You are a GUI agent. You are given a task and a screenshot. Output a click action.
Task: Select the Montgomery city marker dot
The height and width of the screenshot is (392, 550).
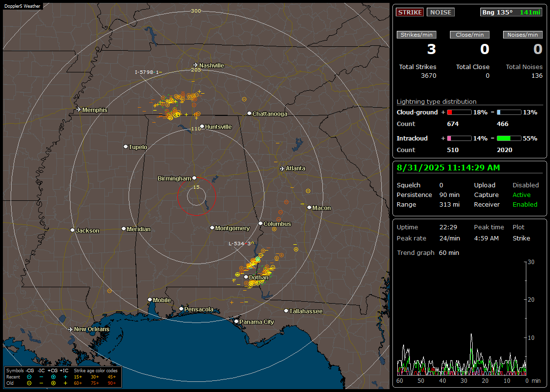pos(212,228)
